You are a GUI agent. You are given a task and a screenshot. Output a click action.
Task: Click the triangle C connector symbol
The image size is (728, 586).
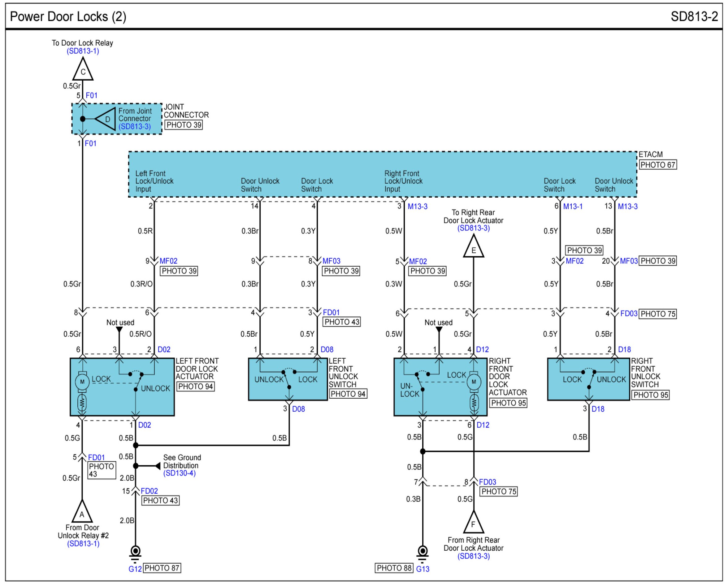pyautogui.click(x=83, y=70)
